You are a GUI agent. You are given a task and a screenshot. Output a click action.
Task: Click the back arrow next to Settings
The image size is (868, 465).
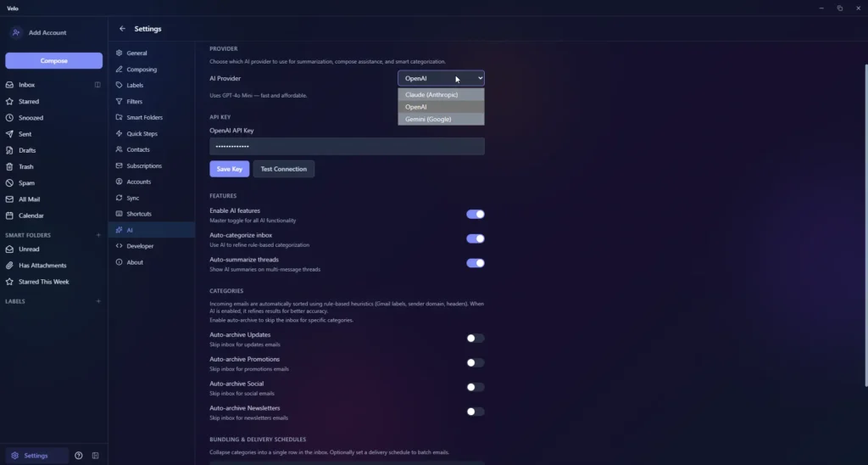click(x=122, y=29)
